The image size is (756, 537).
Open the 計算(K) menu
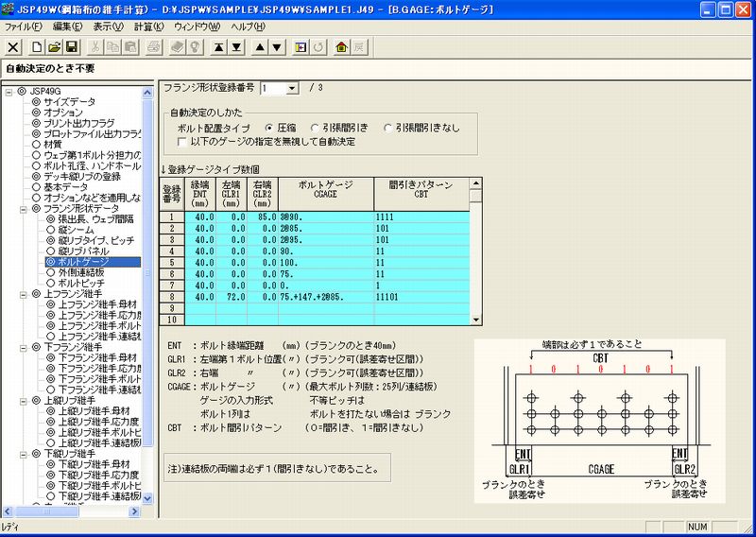tap(145, 26)
